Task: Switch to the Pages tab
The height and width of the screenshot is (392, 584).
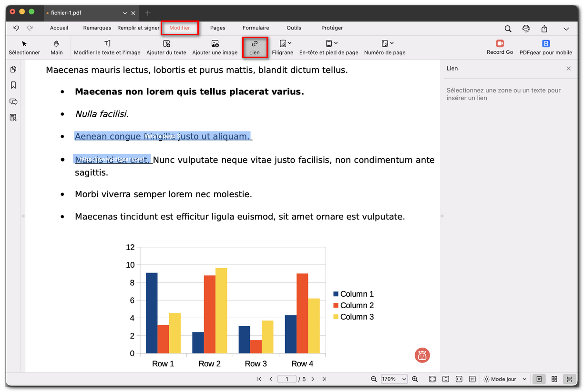Action: coord(218,28)
